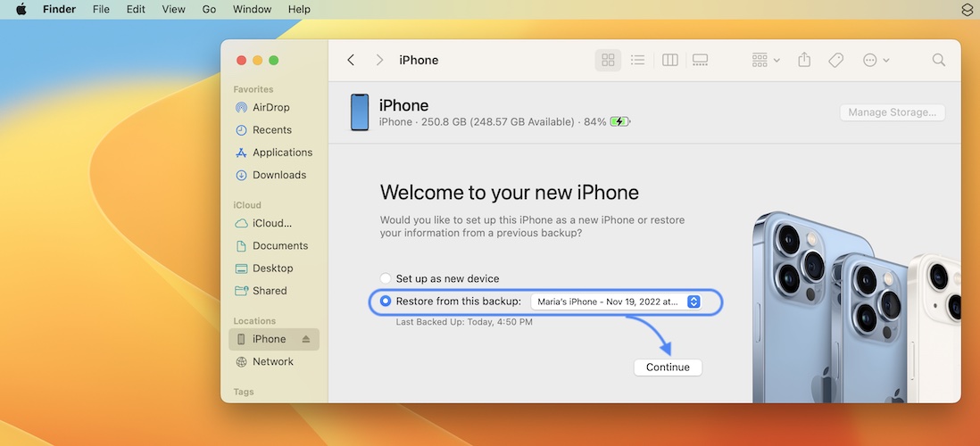Image resolution: width=980 pixels, height=446 pixels.
Task: Click the Welcome to your new iPhone heading
Action: [510, 192]
